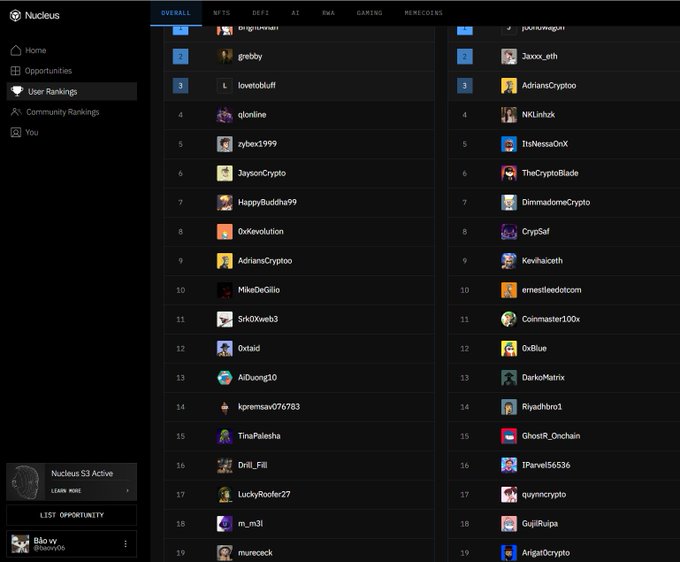Open AiDuong10's hexagon avatar
Viewport: 680px width, 562px height.
point(225,378)
